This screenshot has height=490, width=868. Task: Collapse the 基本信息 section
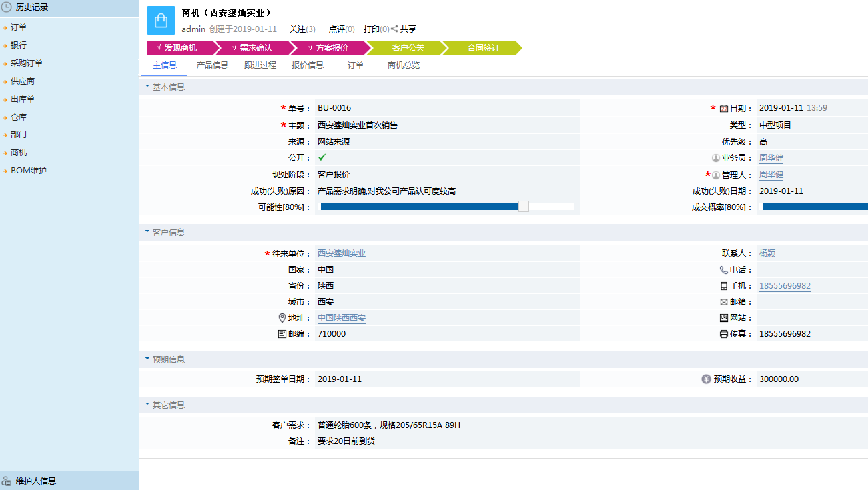[x=147, y=87]
